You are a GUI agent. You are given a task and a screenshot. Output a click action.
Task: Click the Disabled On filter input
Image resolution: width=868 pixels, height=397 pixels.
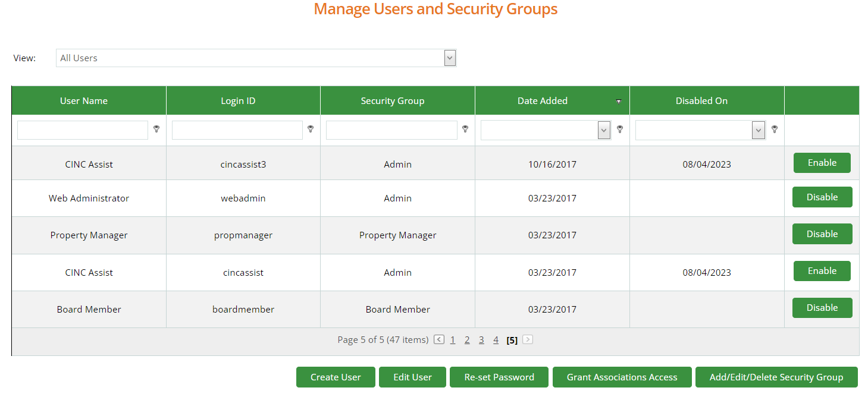[x=694, y=130]
